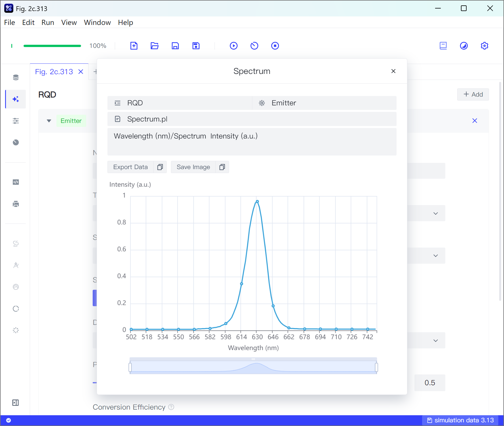Open the notes panel icon at top right
The image size is (504, 426).
(x=443, y=46)
